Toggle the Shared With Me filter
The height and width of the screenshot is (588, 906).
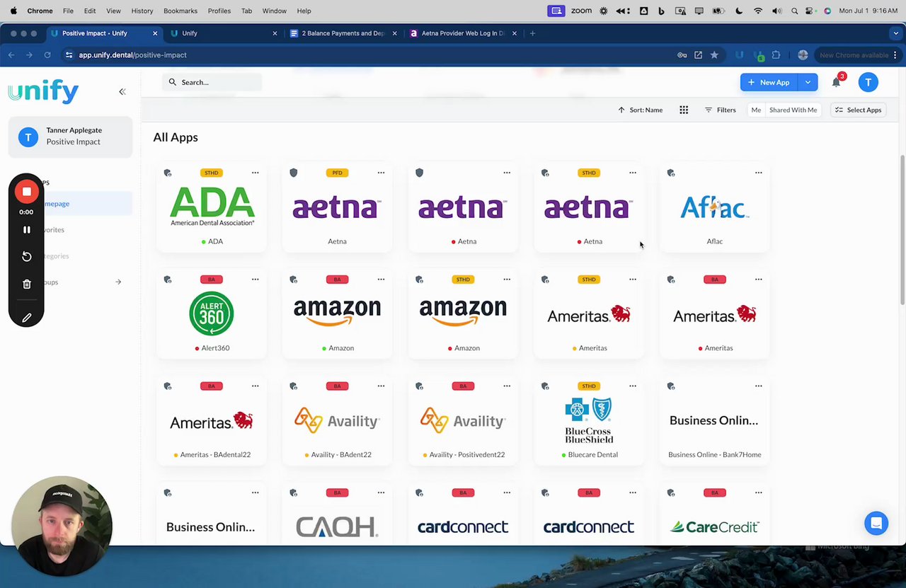pos(793,110)
